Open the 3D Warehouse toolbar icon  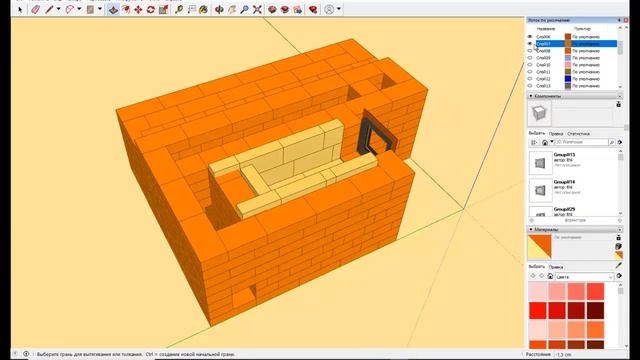click(x=272, y=9)
